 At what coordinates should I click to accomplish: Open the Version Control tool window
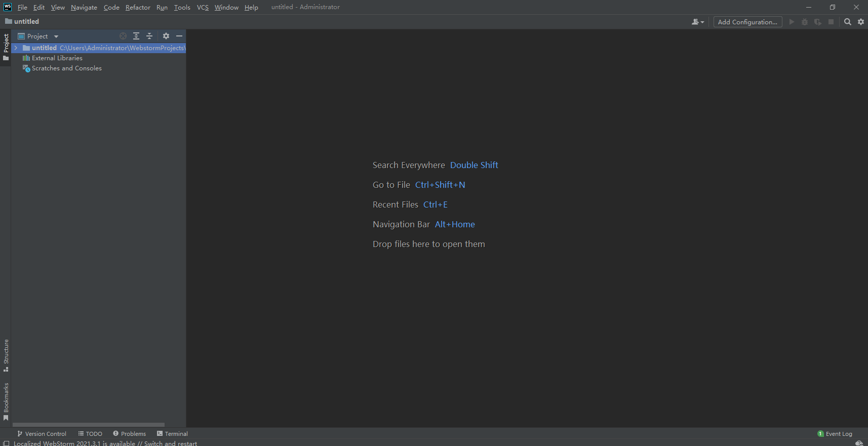[42, 433]
